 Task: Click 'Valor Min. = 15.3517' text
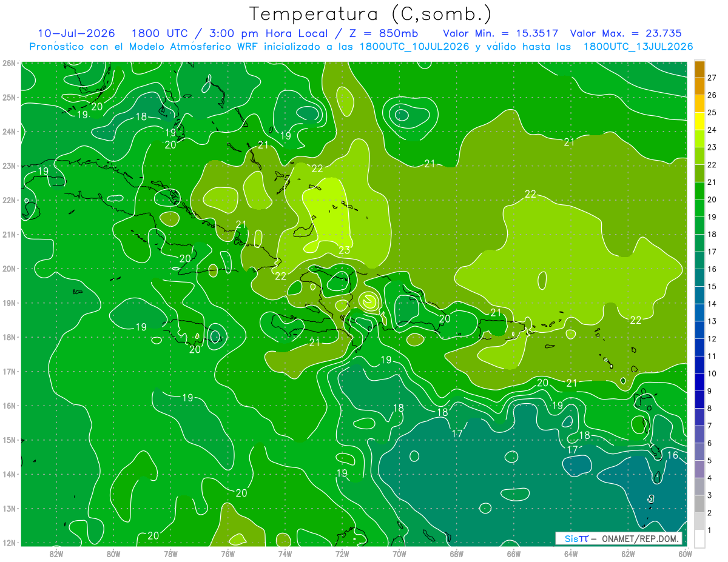click(x=500, y=33)
